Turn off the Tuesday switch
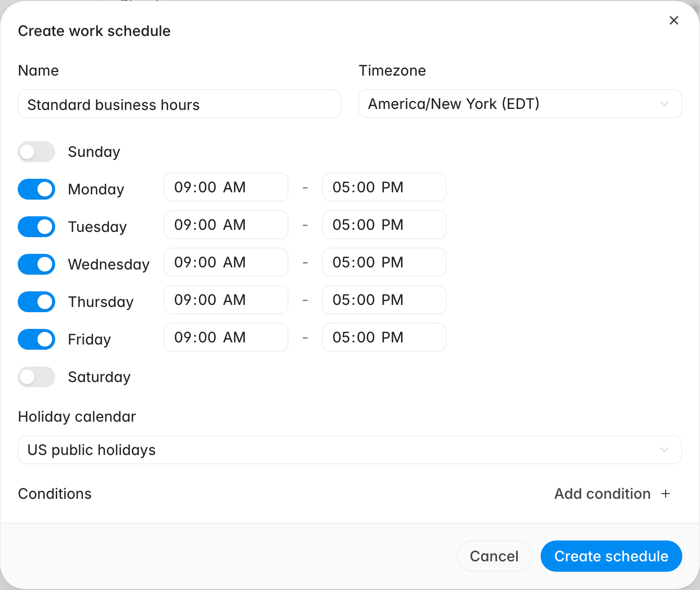Screen dimensions: 700x590 pos(36,227)
